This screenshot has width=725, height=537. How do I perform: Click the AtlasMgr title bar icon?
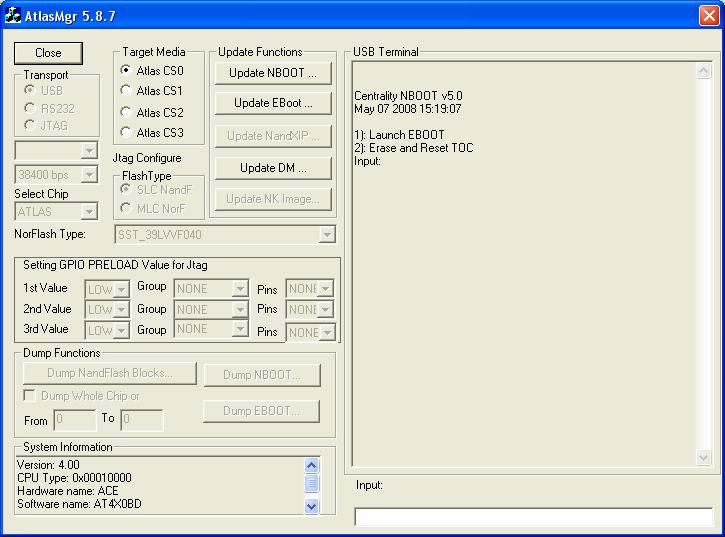12,14
